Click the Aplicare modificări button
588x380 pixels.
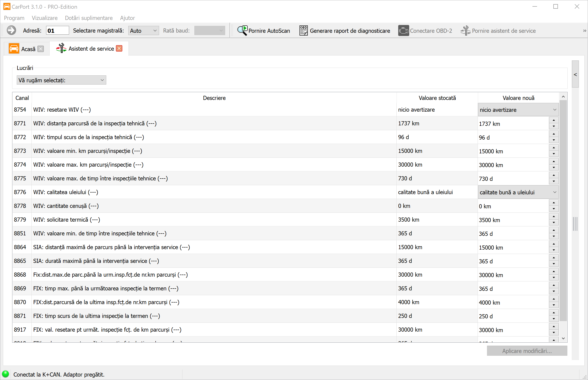pyautogui.click(x=527, y=351)
